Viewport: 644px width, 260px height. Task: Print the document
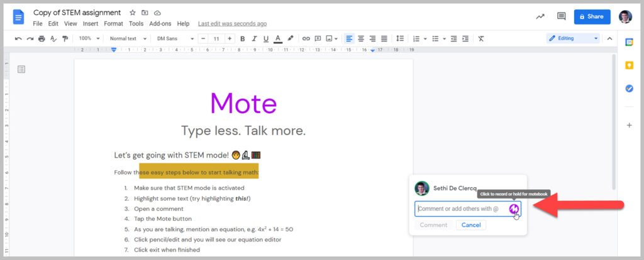42,38
